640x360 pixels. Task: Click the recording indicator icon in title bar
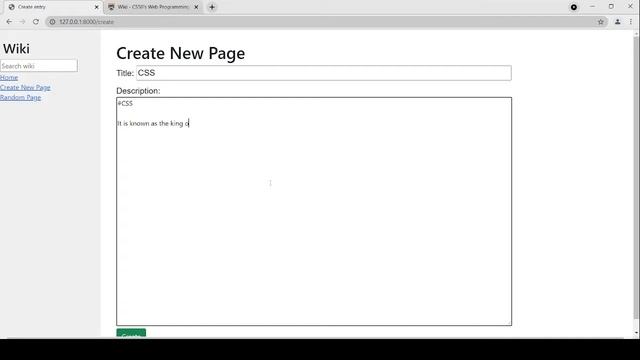[x=573, y=7]
